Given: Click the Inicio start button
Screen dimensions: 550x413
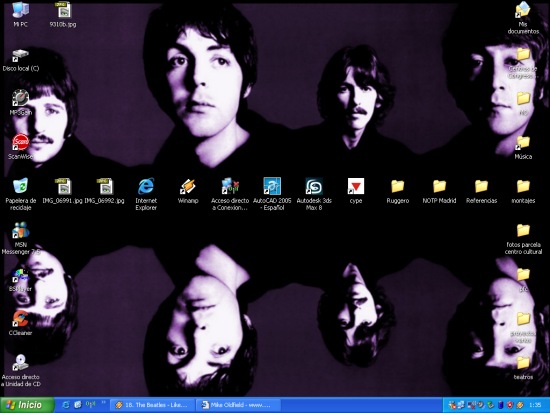Looking at the screenshot, I should tap(27, 405).
